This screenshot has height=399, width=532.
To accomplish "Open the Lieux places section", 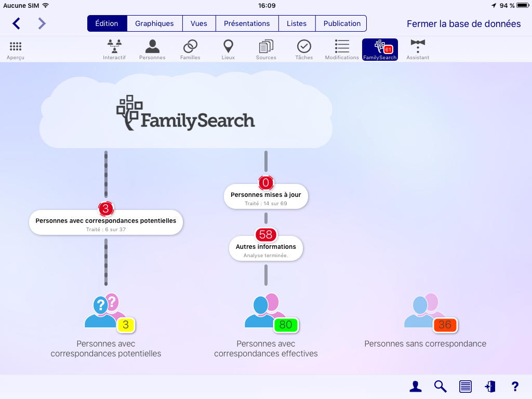I will pos(228,49).
